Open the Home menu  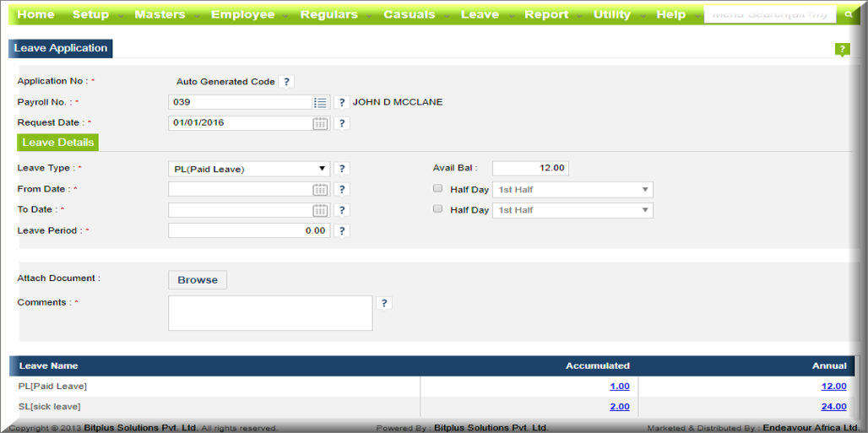pyautogui.click(x=36, y=15)
